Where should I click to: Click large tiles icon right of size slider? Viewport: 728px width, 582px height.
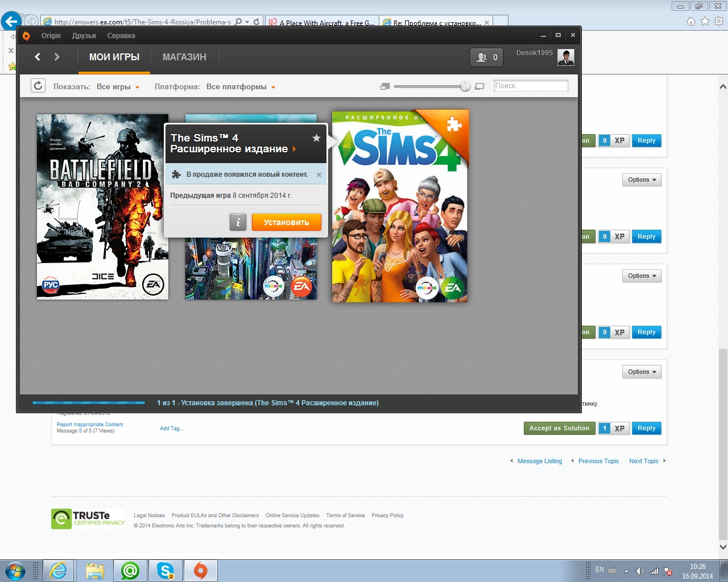(x=479, y=86)
